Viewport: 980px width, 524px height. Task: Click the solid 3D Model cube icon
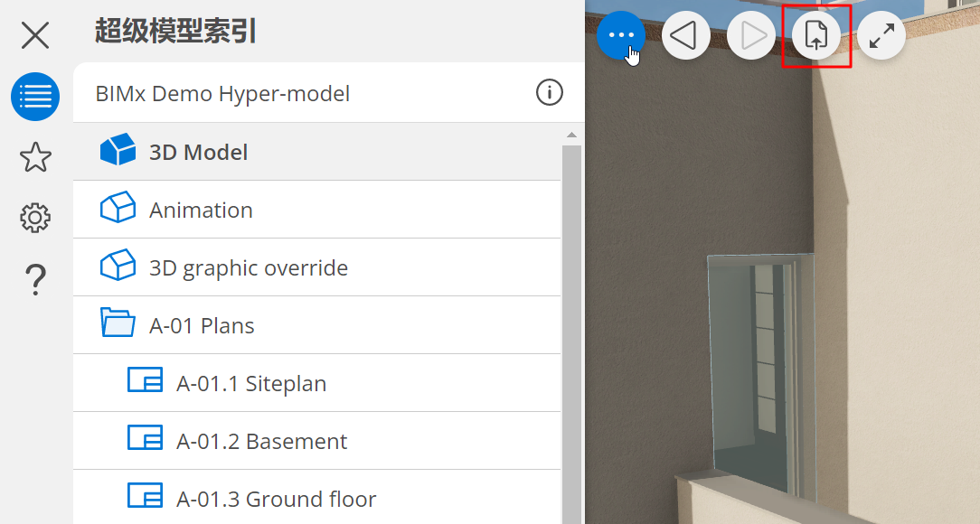coord(118,149)
